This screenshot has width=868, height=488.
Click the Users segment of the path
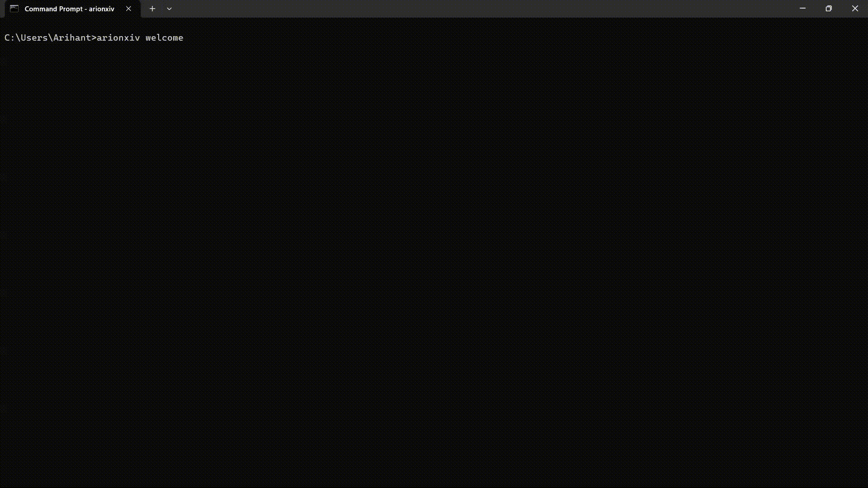[x=34, y=38]
